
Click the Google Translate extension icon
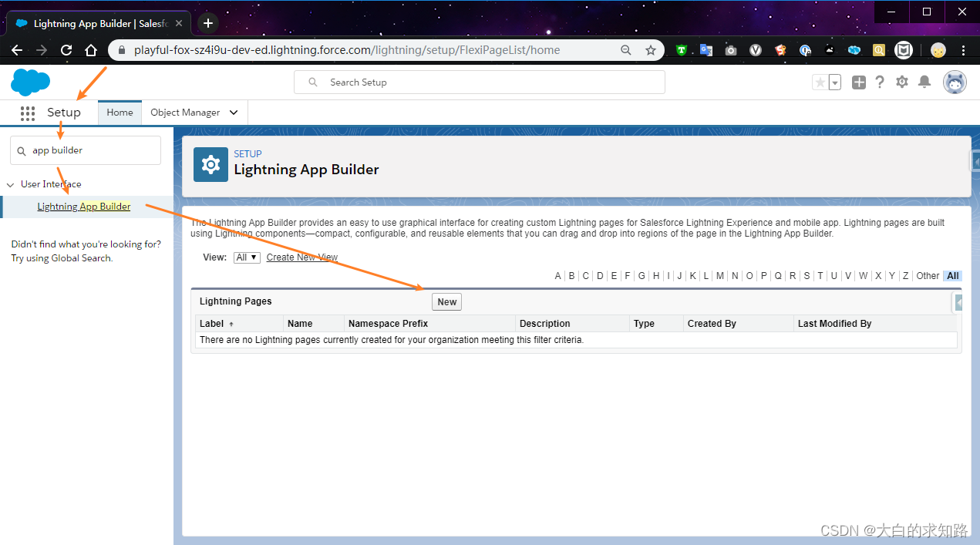tap(706, 50)
